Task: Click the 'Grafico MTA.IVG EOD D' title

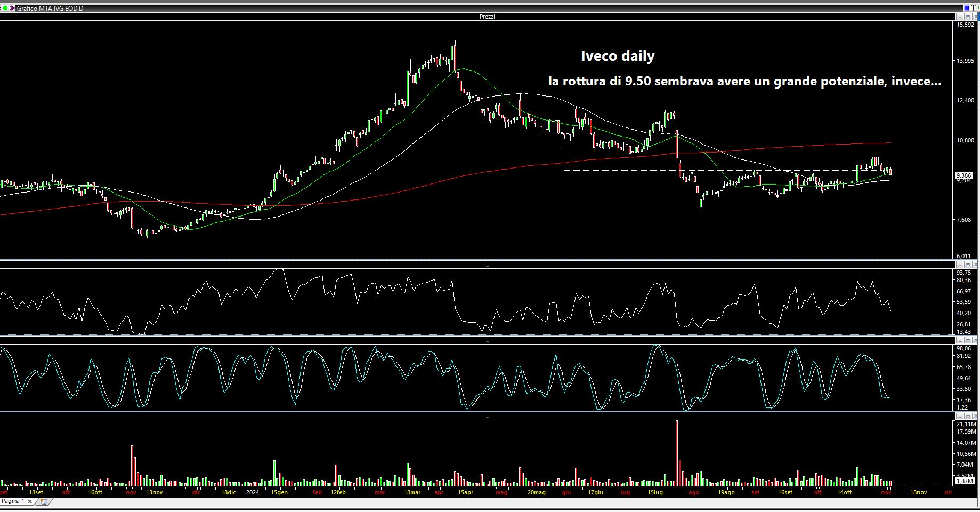Action: (50, 9)
